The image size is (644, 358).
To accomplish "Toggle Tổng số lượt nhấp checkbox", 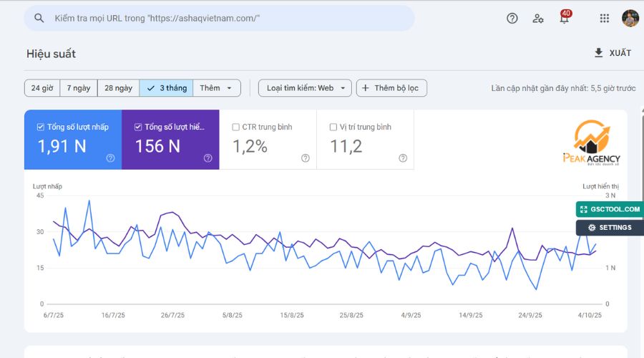I will pyautogui.click(x=41, y=127).
